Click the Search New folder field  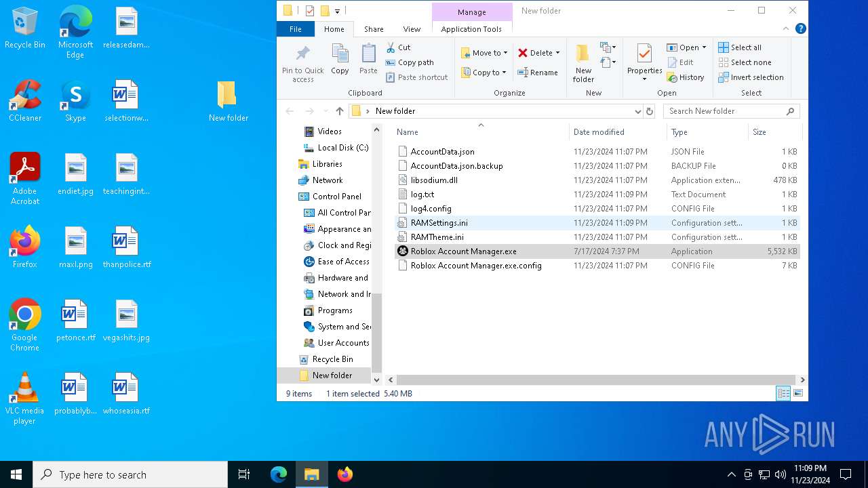731,111
